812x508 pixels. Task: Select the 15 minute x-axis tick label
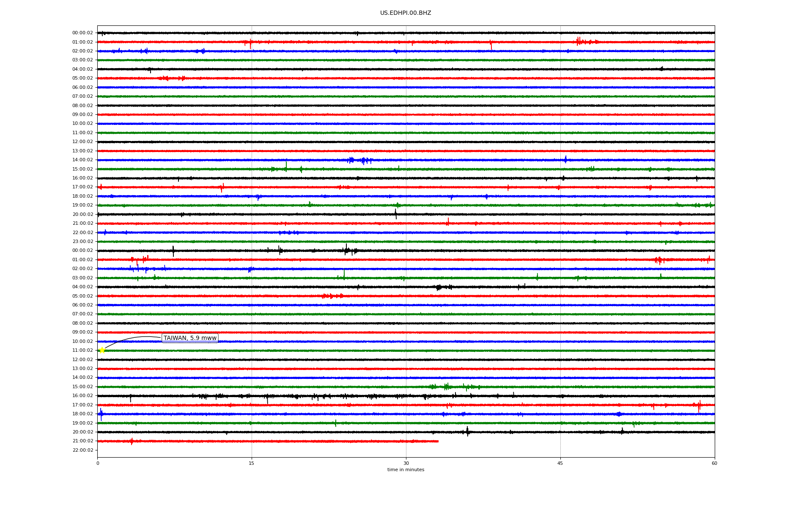252,463
